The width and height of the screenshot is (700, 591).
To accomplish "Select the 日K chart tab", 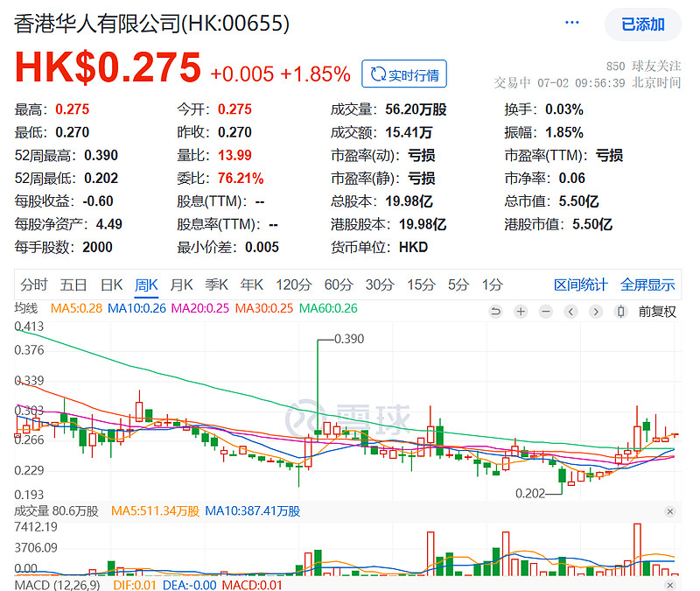I will tap(111, 285).
